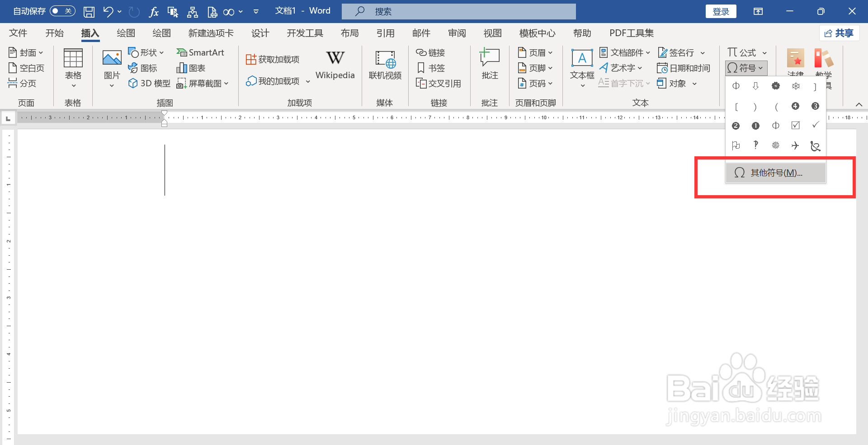
Task: Insert a new comment with the 批注 icon
Action: [489, 63]
